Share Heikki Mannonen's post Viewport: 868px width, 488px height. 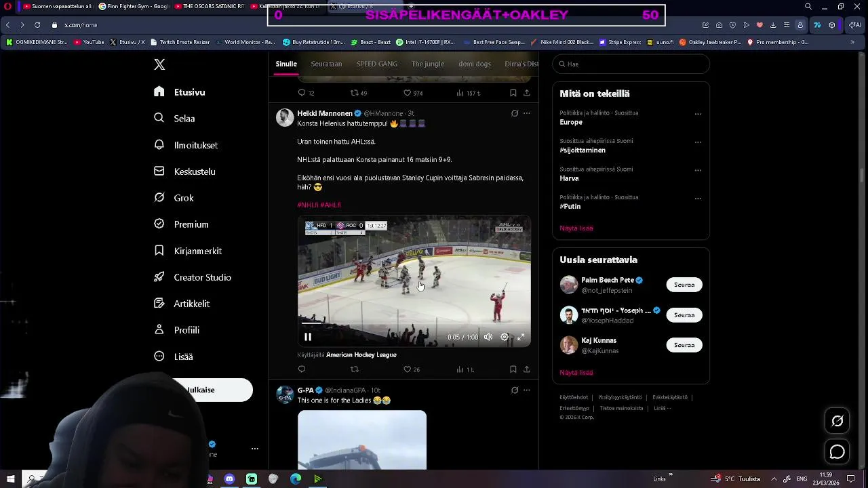coord(527,369)
